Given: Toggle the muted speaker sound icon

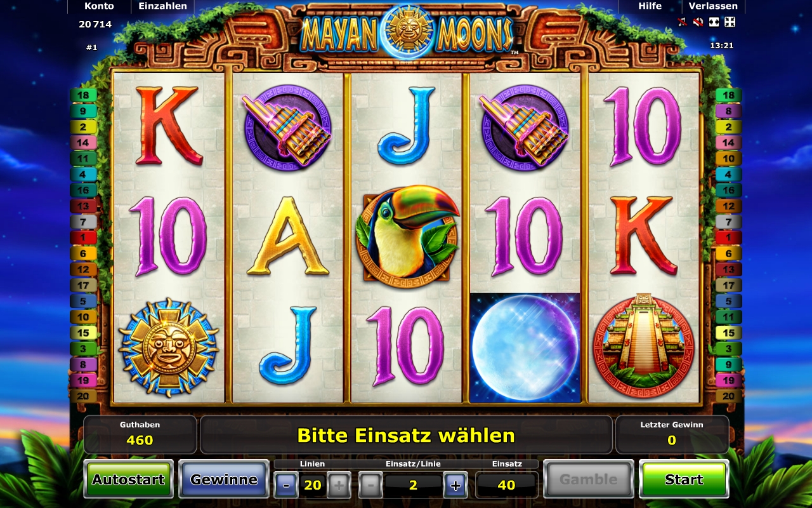Looking at the screenshot, I should point(698,22).
